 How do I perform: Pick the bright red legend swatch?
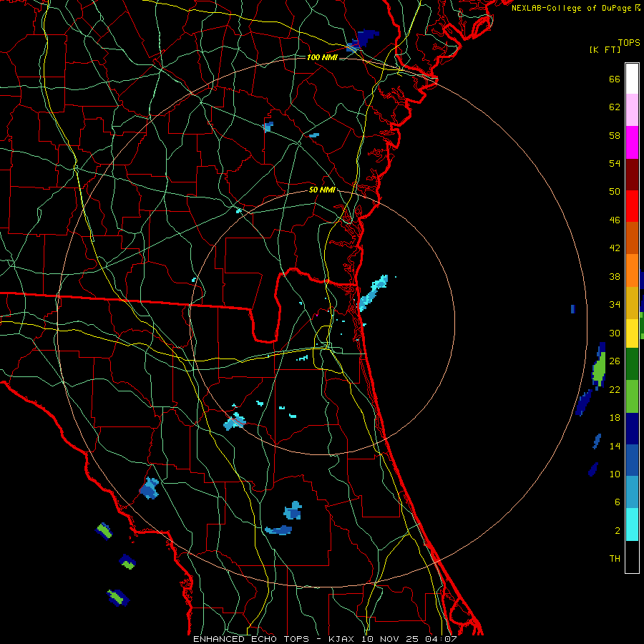(632, 206)
